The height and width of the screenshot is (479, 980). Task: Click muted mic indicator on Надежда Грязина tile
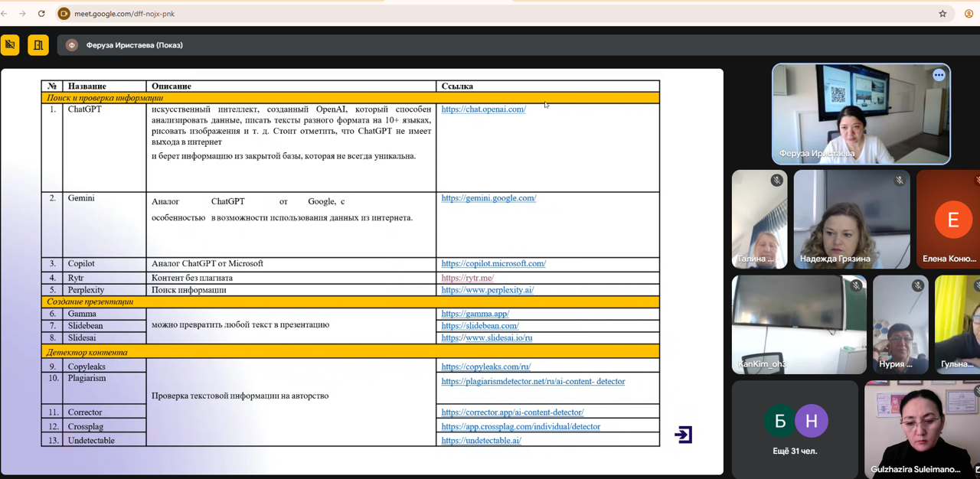900,181
